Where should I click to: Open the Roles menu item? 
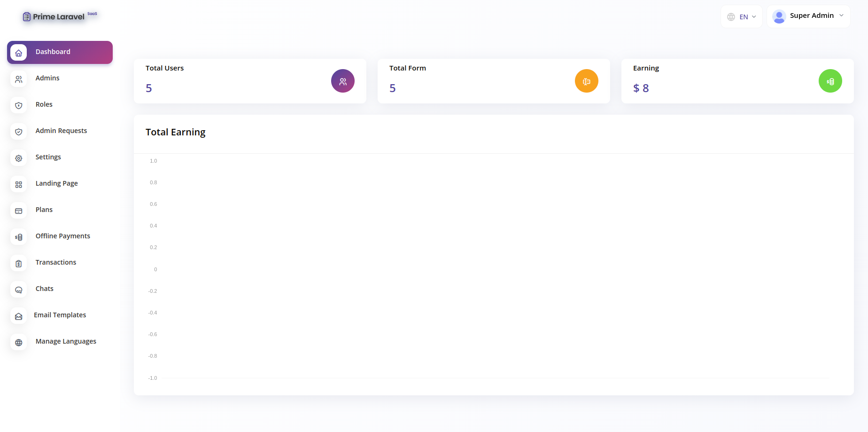coord(60,105)
